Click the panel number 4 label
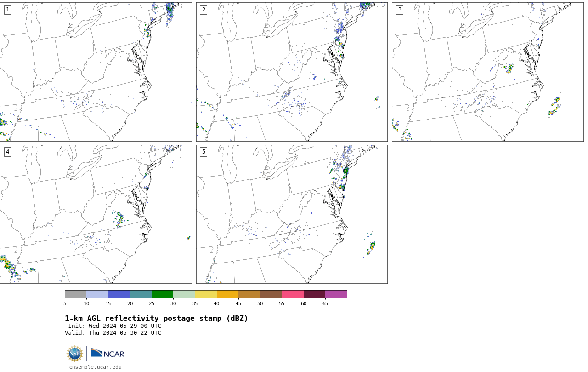588x372 pixels. [7, 152]
